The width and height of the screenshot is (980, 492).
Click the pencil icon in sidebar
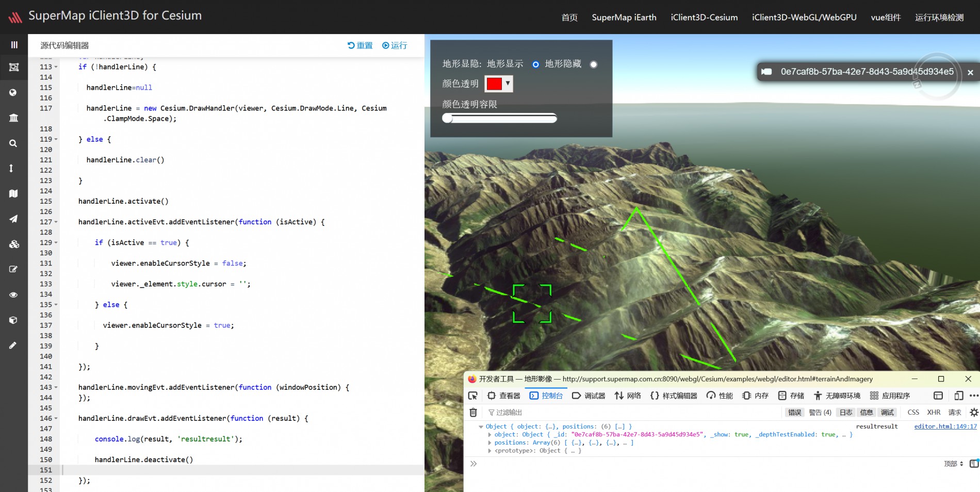coord(13,345)
